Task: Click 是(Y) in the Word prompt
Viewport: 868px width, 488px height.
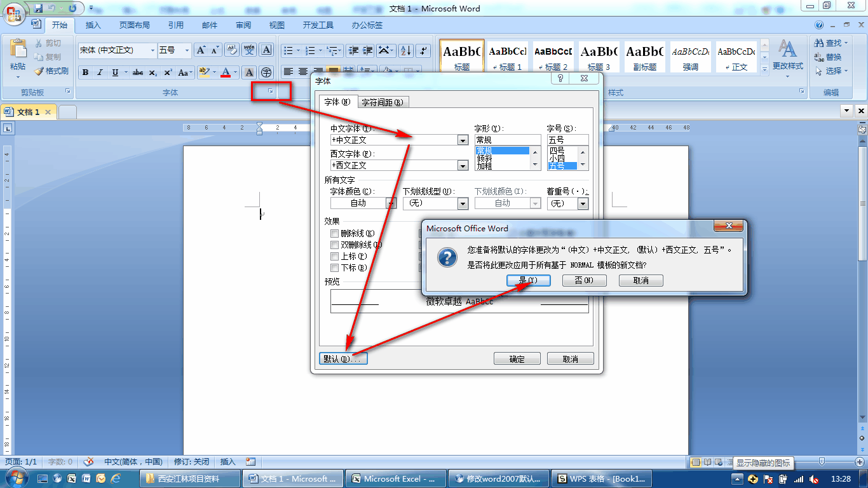Action: (529, 280)
